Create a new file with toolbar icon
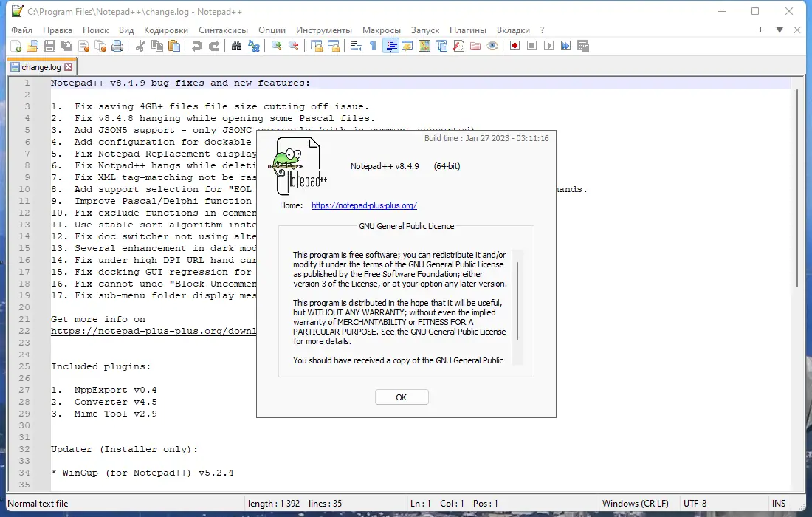Viewport: 812px width, 517px height. pyautogui.click(x=16, y=46)
